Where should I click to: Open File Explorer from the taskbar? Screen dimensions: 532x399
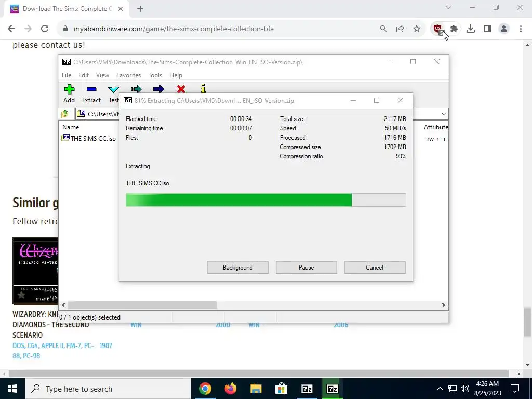point(256,389)
